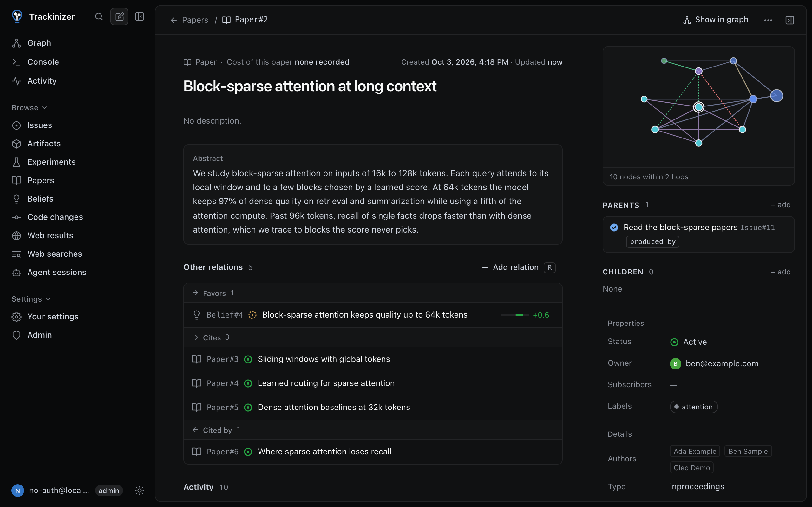Click the checkmark on Issue#11 parent
This screenshot has width=812, height=507.
pyautogui.click(x=614, y=227)
